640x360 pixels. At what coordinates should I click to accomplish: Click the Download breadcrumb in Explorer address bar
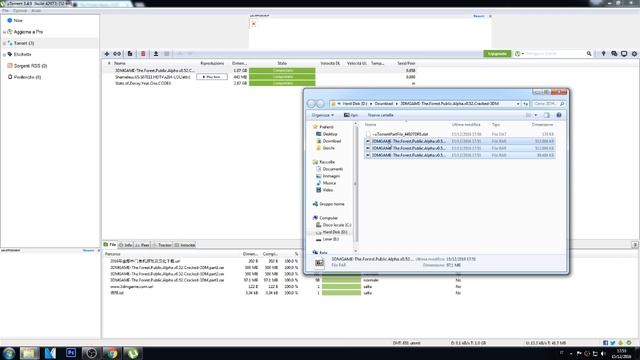click(x=384, y=104)
